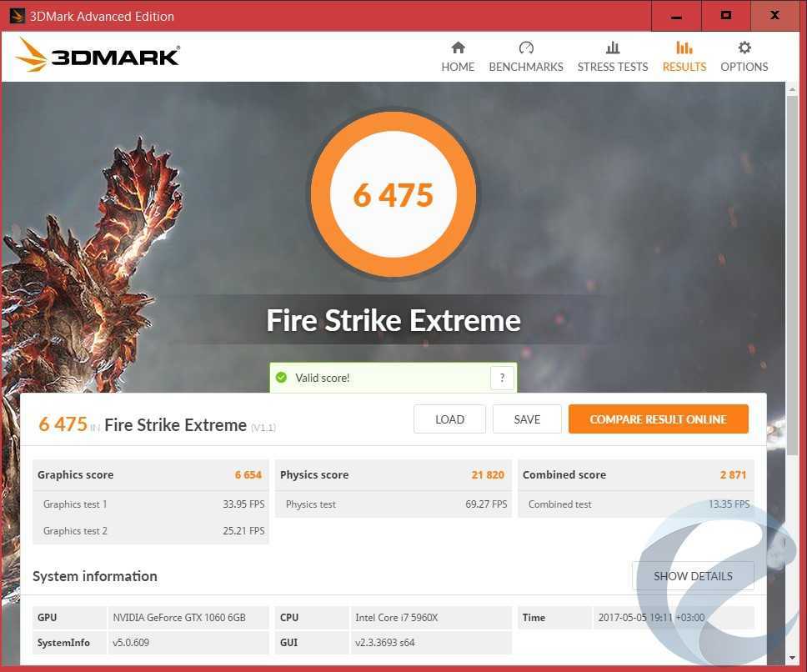This screenshot has width=807, height=672.
Task: Click the System information heading
Action: point(95,576)
